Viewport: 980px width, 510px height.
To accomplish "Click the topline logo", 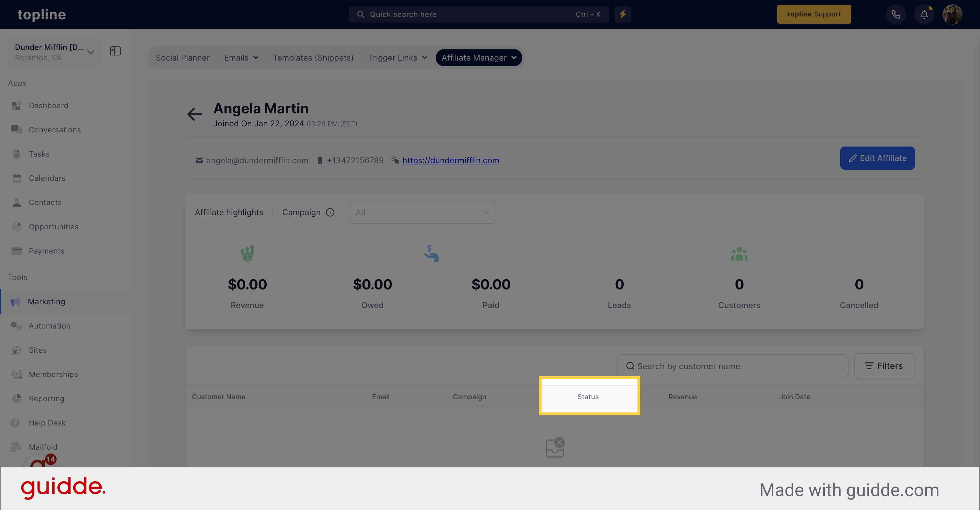I will (42, 14).
